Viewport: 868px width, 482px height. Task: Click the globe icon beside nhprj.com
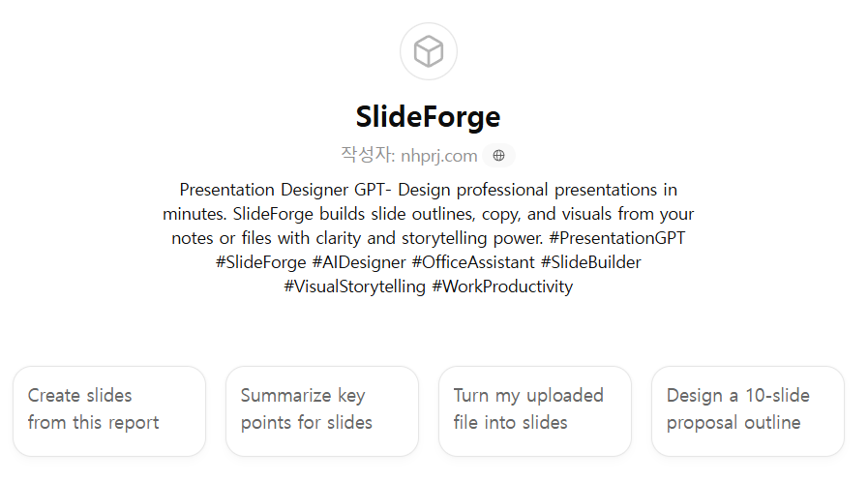pos(498,155)
